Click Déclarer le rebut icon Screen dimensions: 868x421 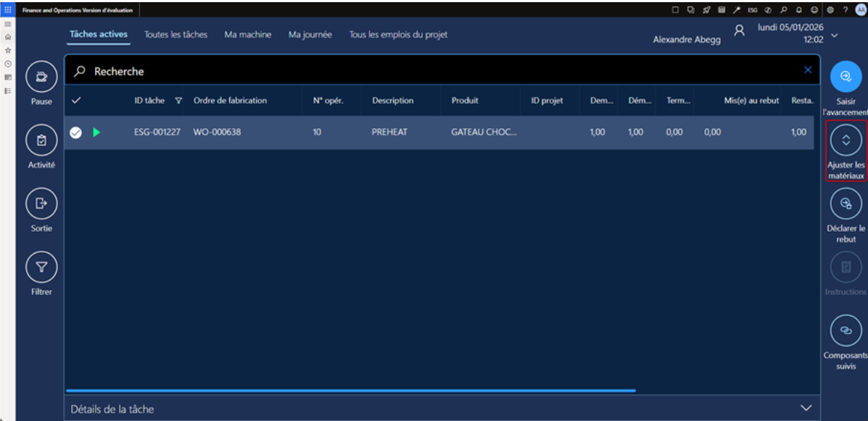tap(846, 204)
